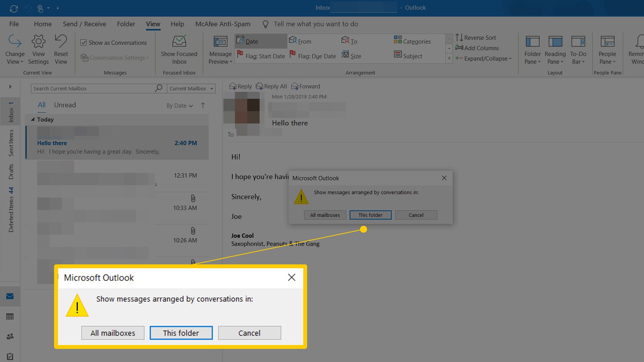Open View Settings gear icon
The width and height of the screenshot is (644, 362).
pos(38,50)
